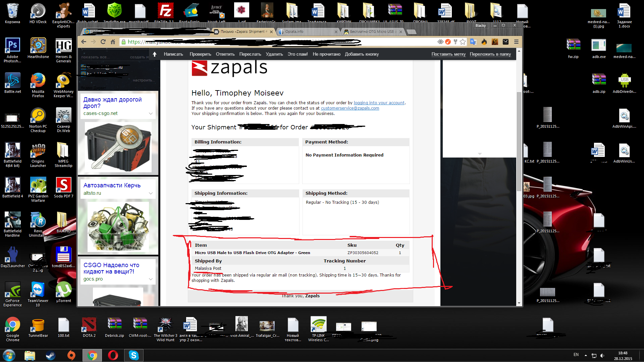Open the volume control in system tray
644x362 pixels.
coord(602,356)
